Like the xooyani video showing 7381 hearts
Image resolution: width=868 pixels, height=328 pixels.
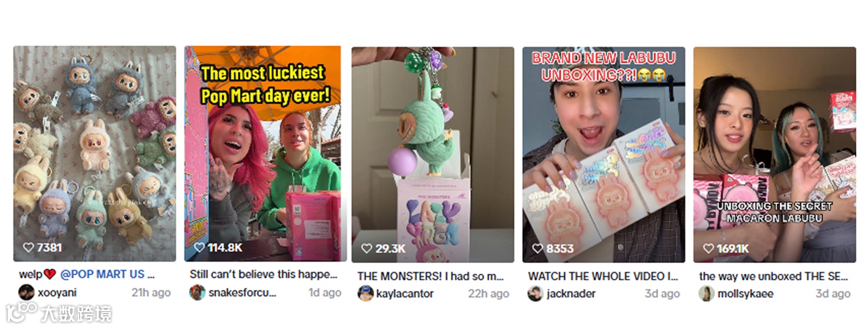(x=29, y=247)
